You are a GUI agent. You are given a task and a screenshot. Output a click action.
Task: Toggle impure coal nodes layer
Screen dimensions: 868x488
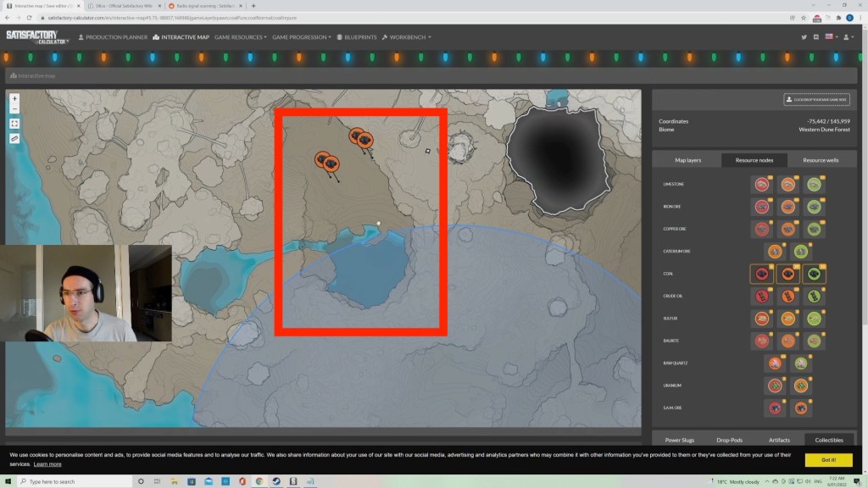[x=762, y=274]
